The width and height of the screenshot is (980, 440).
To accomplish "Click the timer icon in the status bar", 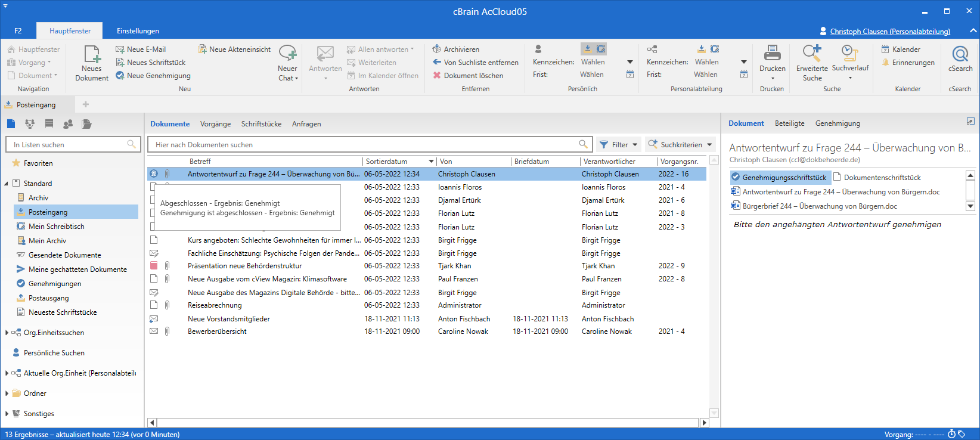I will [952, 434].
